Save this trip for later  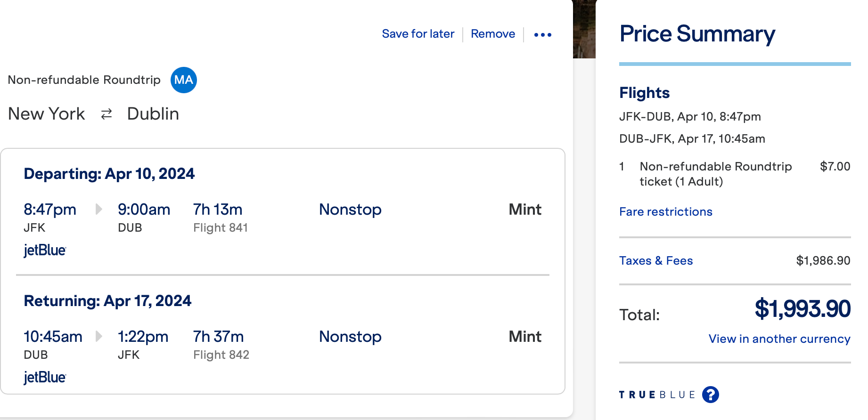pyautogui.click(x=418, y=34)
